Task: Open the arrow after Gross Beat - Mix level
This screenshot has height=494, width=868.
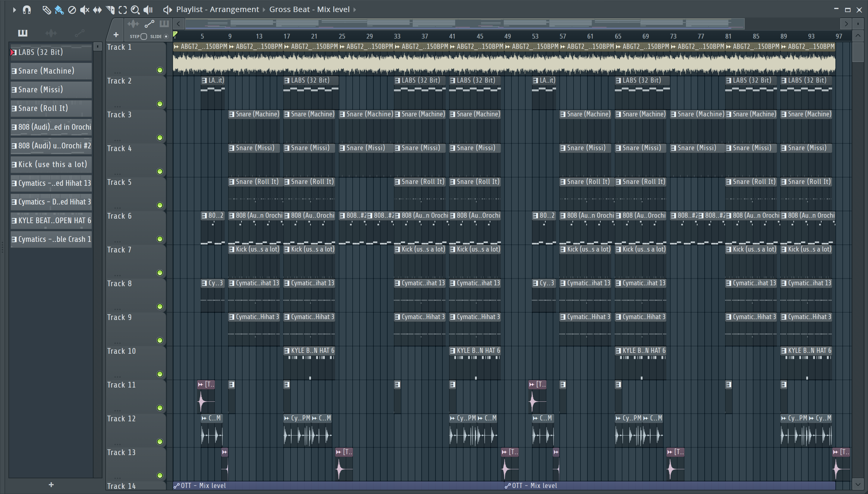Action: [355, 10]
